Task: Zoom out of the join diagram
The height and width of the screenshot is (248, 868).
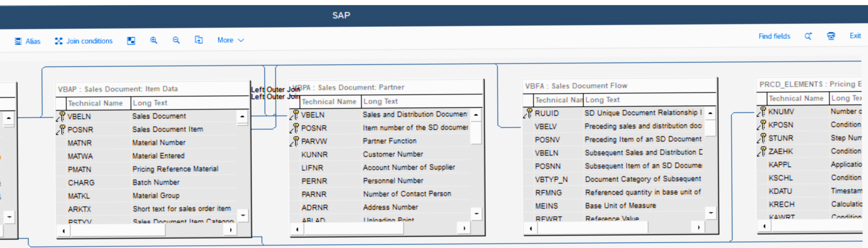Action: click(176, 40)
